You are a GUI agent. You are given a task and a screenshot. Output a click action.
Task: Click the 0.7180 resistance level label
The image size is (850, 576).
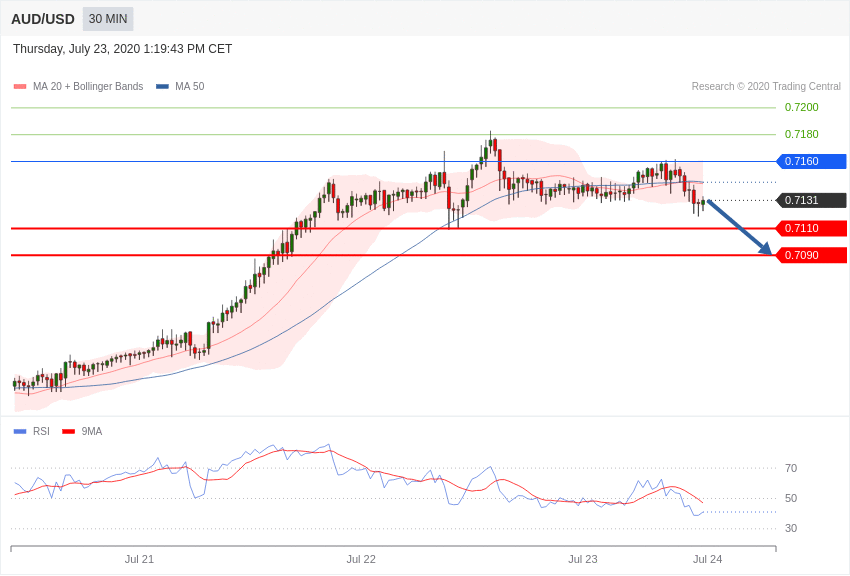801,134
